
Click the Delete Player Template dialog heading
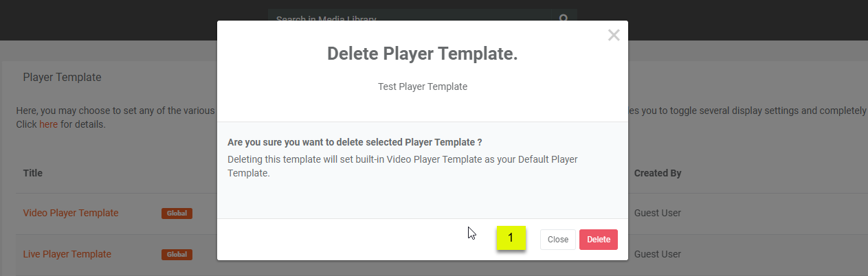pyautogui.click(x=422, y=54)
